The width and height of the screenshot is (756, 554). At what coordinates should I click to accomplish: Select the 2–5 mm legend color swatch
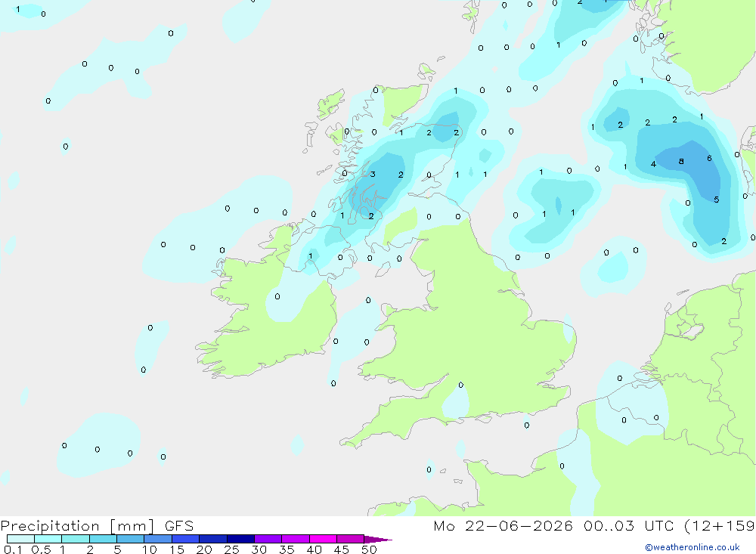pos(103,539)
